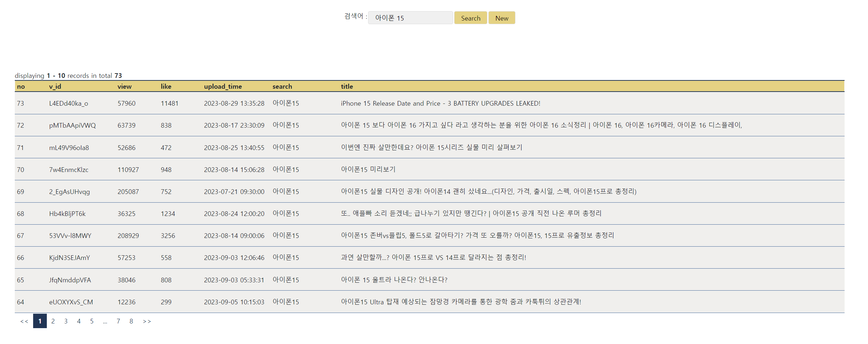Viewport: 868px width, 344px height.
Task: Click the >> next pages link
Action: (x=147, y=321)
